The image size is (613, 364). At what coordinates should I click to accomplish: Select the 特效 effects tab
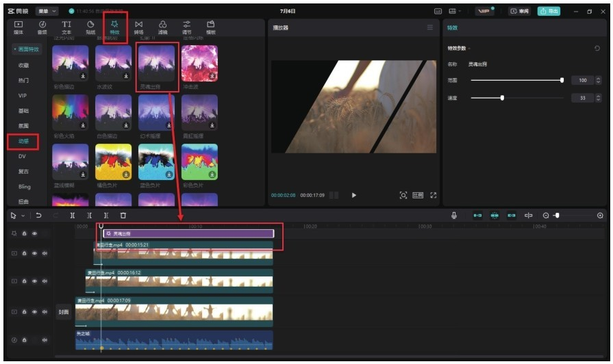[x=114, y=27]
